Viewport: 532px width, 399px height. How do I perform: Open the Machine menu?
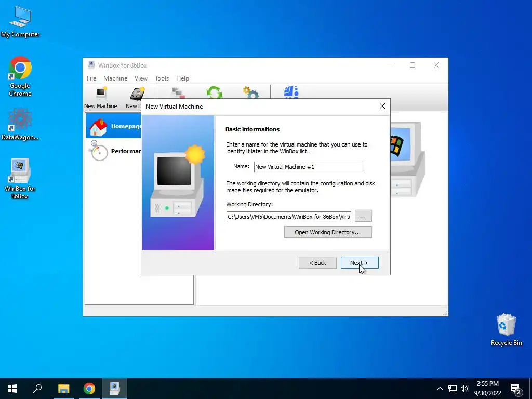tap(115, 78)
